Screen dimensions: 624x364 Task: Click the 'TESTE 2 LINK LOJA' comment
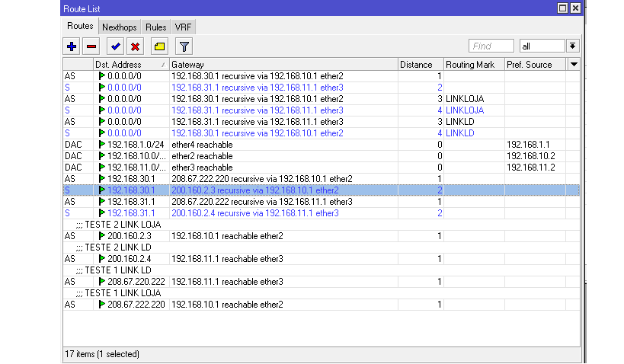tap(119, 225)
